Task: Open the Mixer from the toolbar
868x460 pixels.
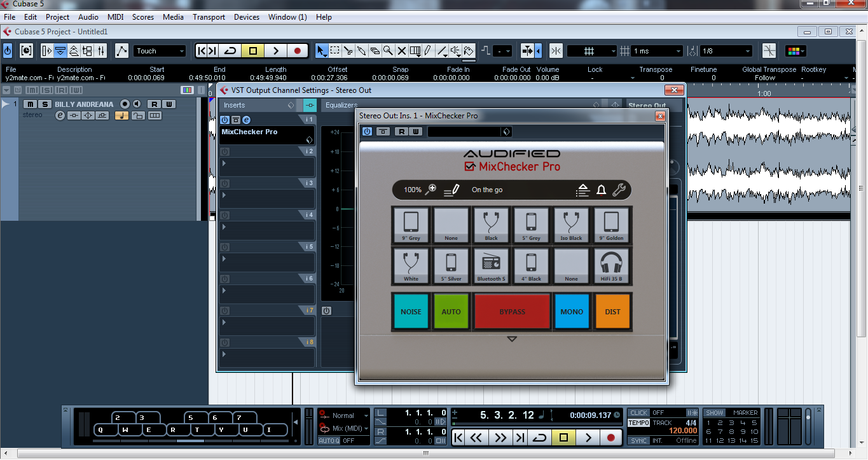Action: tap(100, 51)
